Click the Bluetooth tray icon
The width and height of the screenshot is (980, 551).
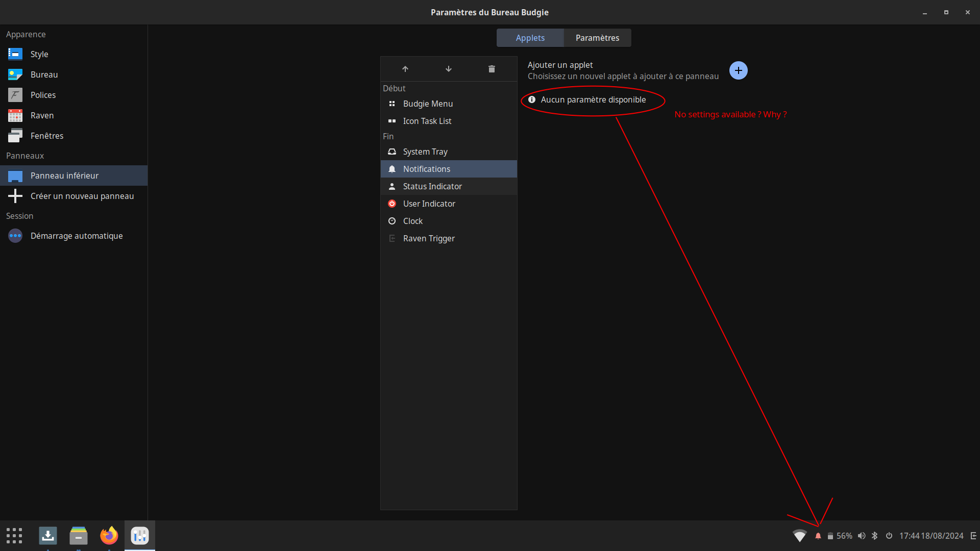point(875,536)
